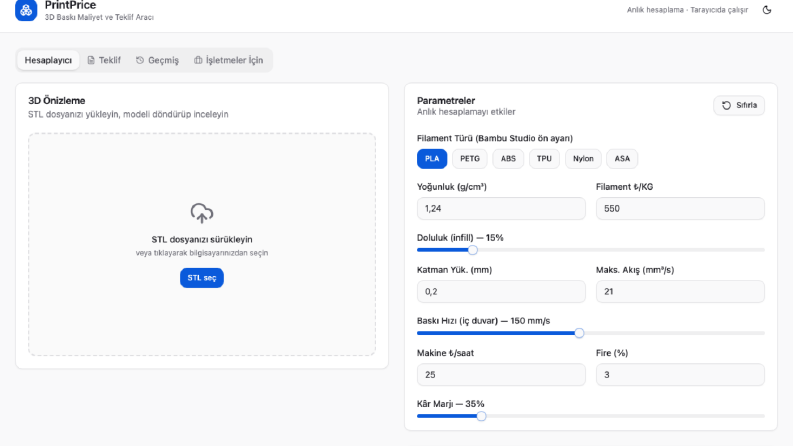Image resolution: width=793 pixels, height=446 pixels.
Task: Toggle dark mode moon icon
Action: pyautogui.click(x=767, y=10)
